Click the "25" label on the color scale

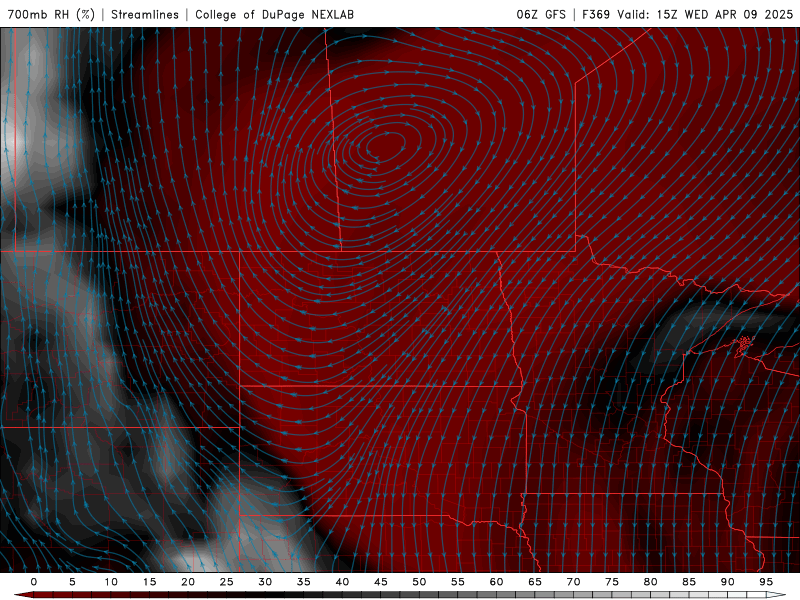pos(227,582)
